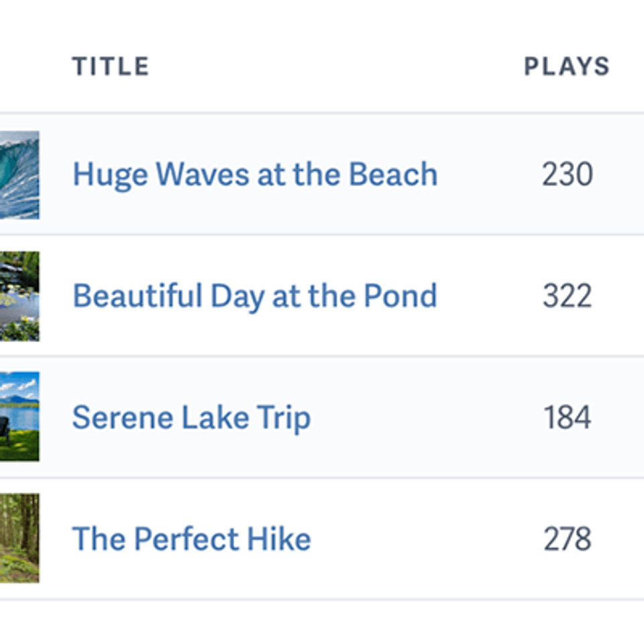Click the 184 plays number

pyautogui.click(x=567, y=417)
